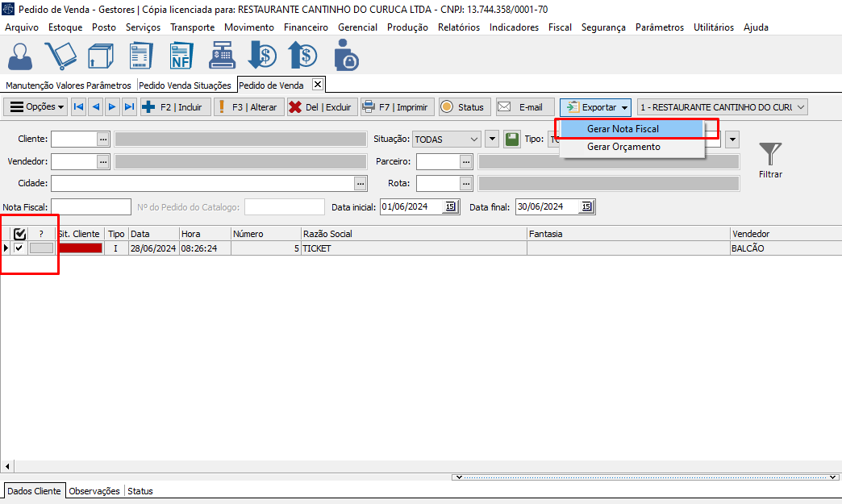This screenshot has height=504, width=842.
Task: Select Gerar Orçamento from Exportar menu
Action: [623, 147]
